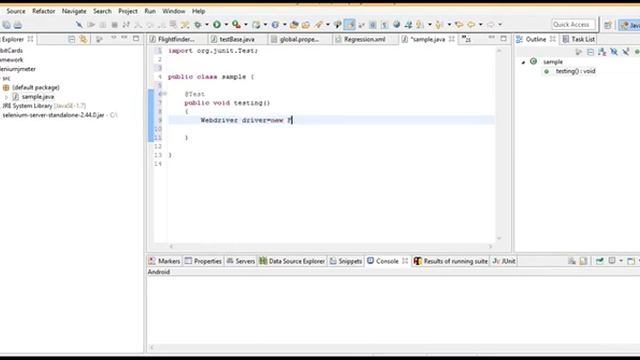Switch to the Flightfinder editor tab
The width and height of the screenshot is (640, 360).
(176, 39)
